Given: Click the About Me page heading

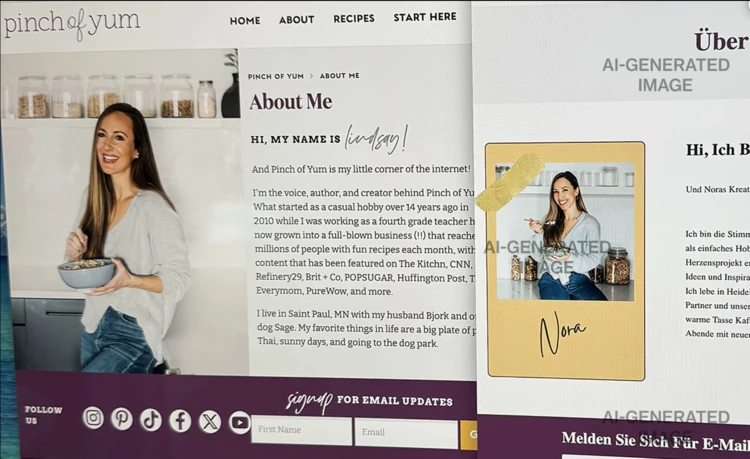Looking at the screenshot, I should [291, 102].
